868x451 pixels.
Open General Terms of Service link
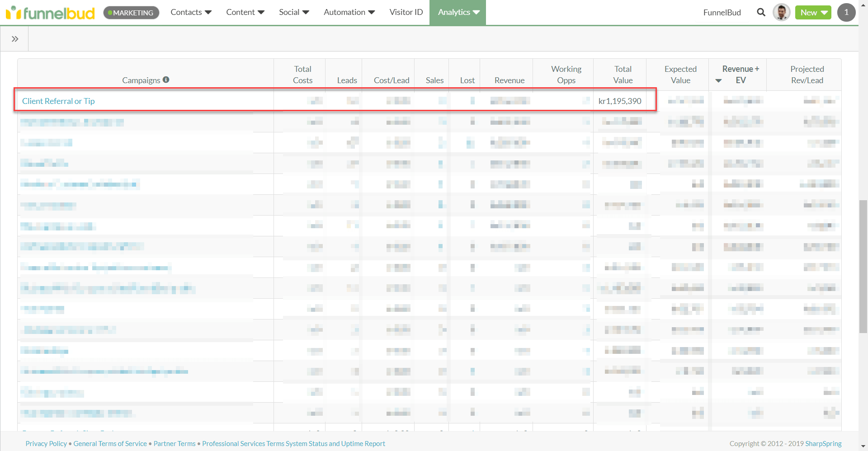(x=110, y=444)
